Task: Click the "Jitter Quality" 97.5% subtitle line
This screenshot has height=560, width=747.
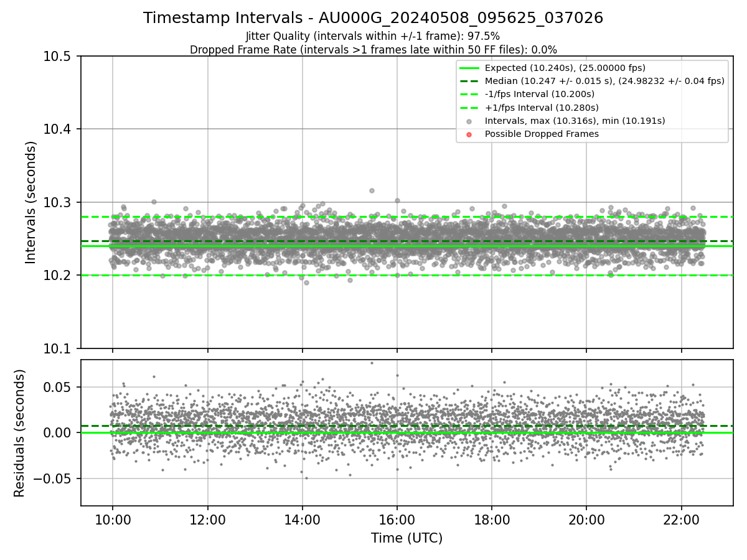Action: (x=373, y=37)
